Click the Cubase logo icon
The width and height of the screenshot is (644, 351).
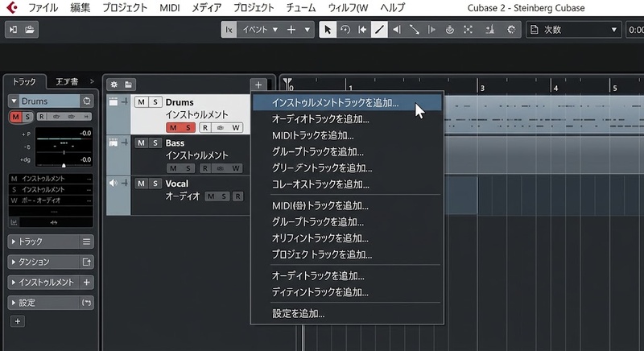pos(11,7)
